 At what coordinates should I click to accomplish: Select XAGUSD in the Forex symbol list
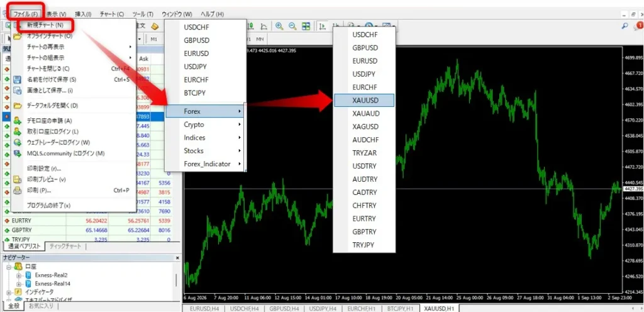coord(364,126)
